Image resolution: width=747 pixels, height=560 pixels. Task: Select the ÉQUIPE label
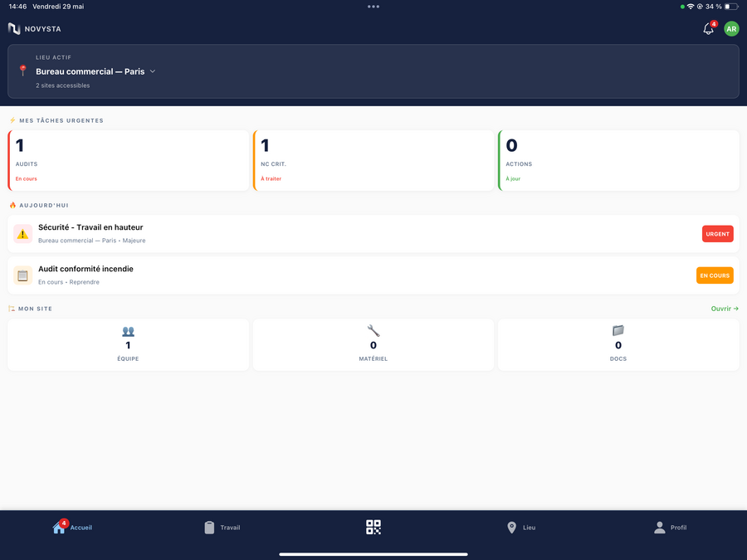128,358
